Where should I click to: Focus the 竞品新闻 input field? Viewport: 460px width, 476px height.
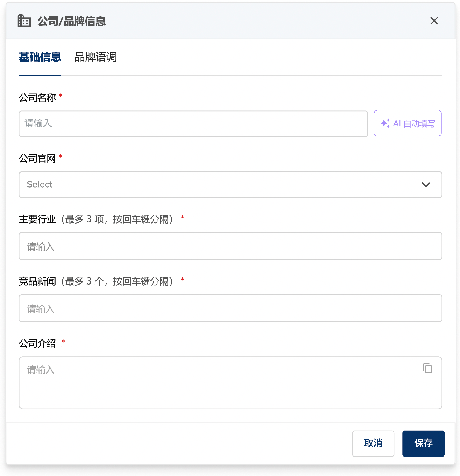(x=230, y=308)
